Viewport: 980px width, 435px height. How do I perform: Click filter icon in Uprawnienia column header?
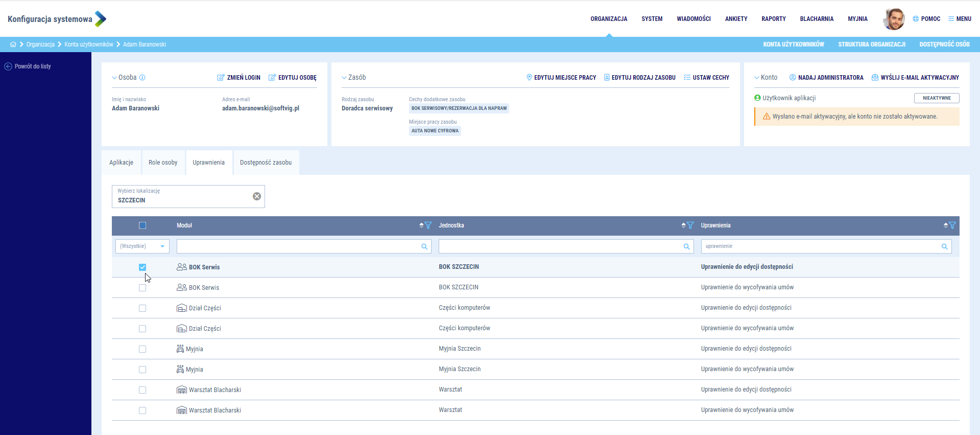click(952, 225)
